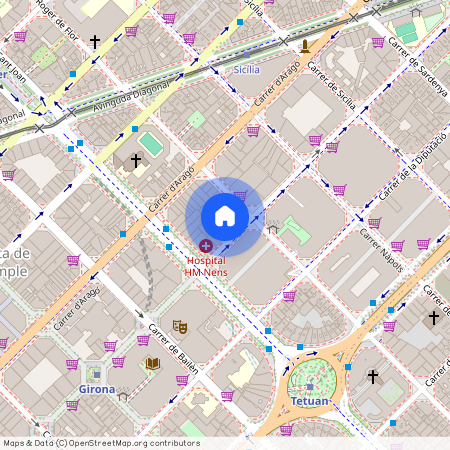Select the Tetuan station label
Screen dimensions: 450x450
pyautogui.click(x=310, y=401)
